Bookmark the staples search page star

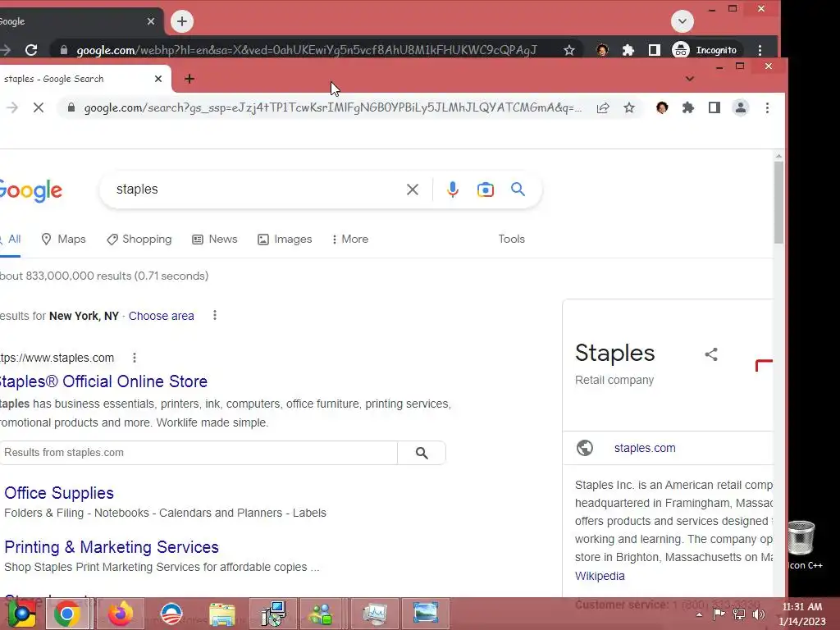(x=629, y=107)
